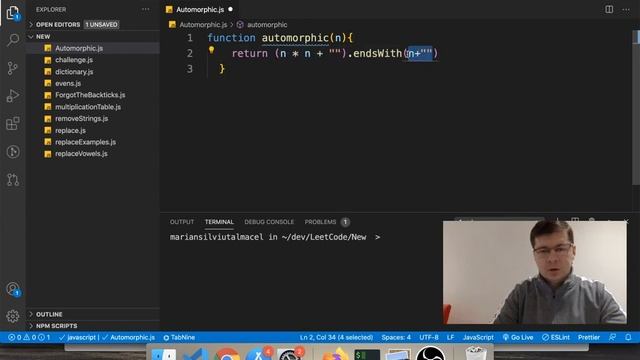The height and width of the screenshot is (360, 640).
Task: Open Terminal app from the dock
Action: [367, 354]
